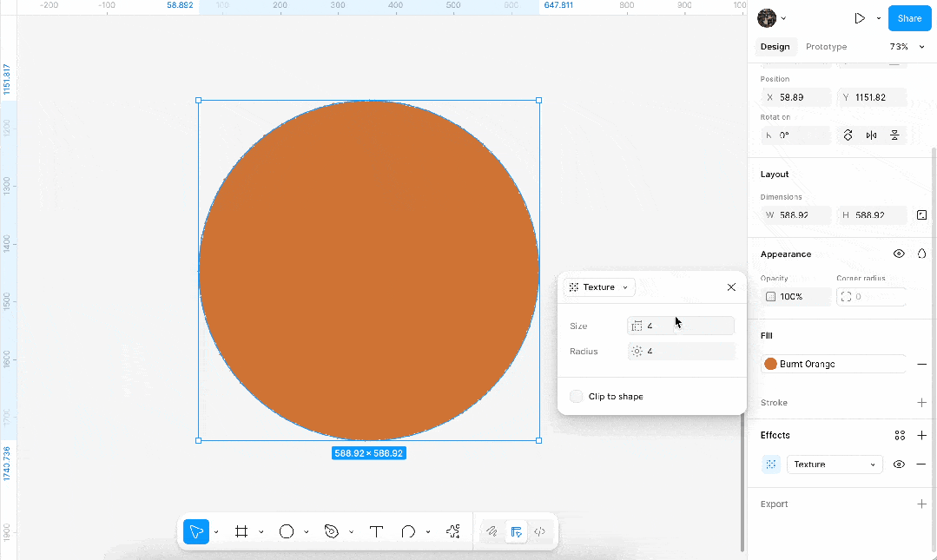
Task: Click the texture Size field
Action: pyautogui.click(x=681, y=326)
